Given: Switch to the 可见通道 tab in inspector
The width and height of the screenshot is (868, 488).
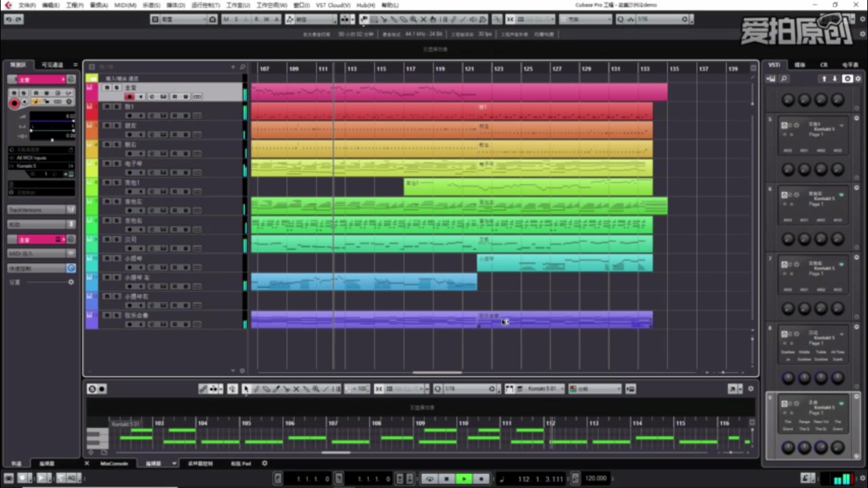Looking at the screenshot, I should [x=52, y=65].
